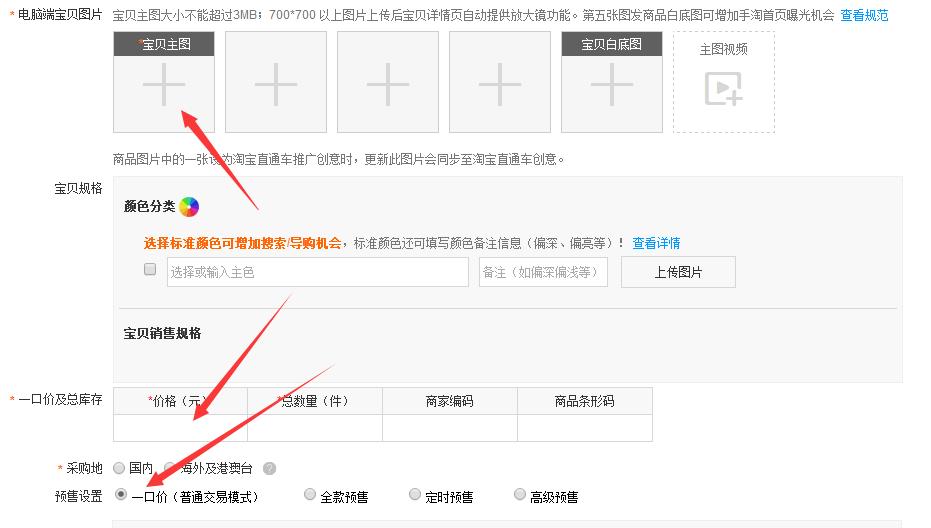Select the 高级预售 radio option

point(520,494)
